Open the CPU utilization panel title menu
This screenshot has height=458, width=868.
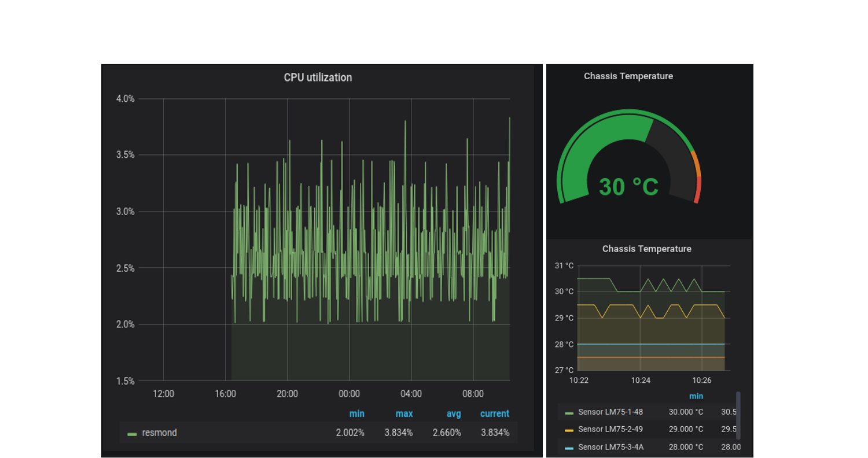coord(318,77)
